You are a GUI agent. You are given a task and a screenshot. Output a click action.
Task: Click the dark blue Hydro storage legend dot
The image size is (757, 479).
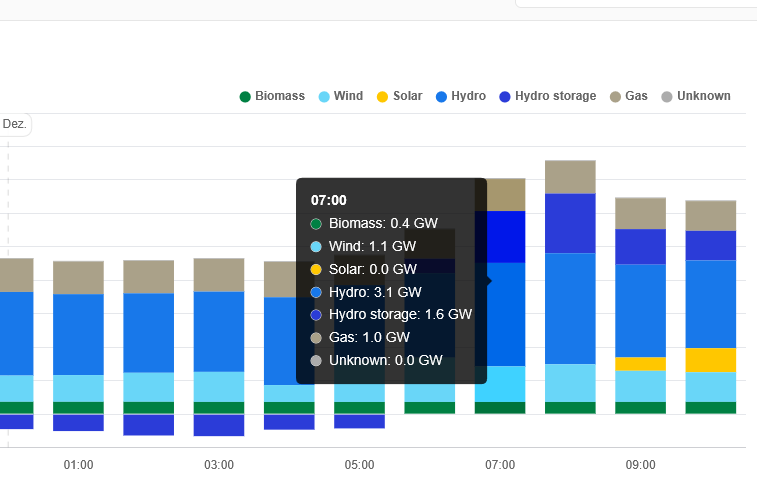(x=505, y=97)
